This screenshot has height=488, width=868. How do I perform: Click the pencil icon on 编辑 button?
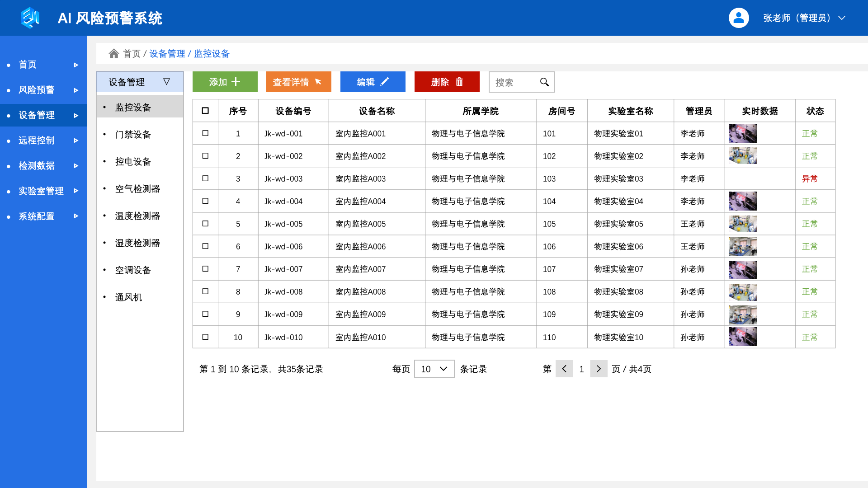coord(385,82)
